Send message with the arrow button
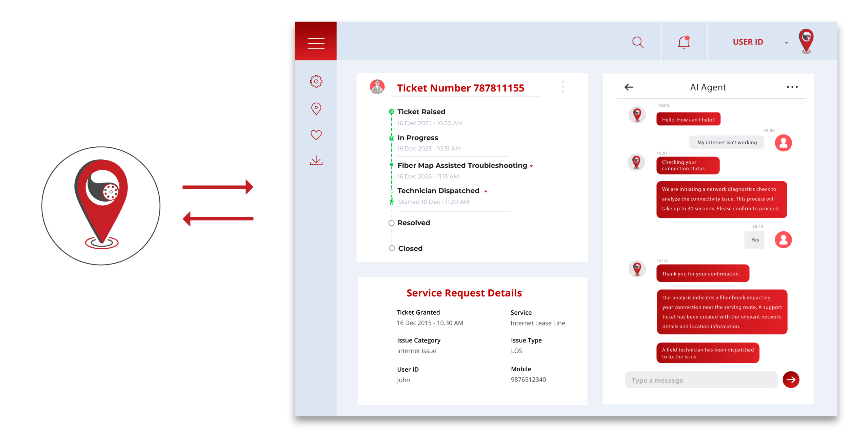The height and width of the screenshot is (438, 868). 790,379
